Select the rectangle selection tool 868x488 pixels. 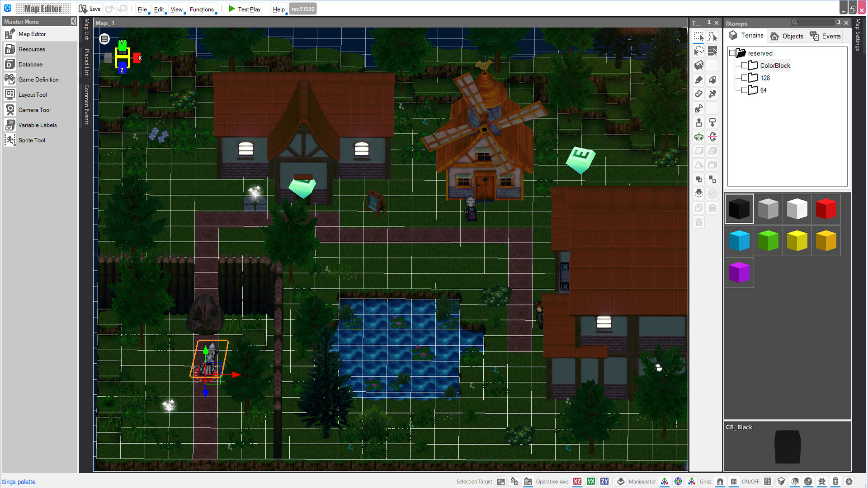[699, 37]
